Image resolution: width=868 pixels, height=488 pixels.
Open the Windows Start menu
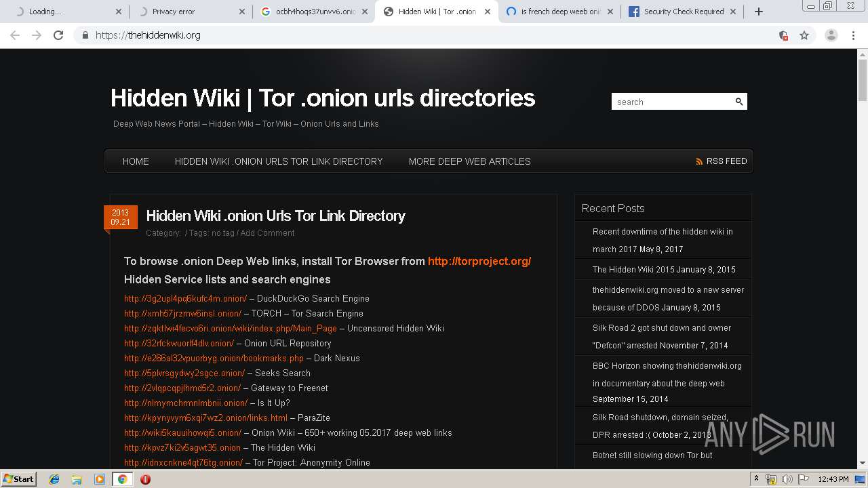click(x=18, y=479)
